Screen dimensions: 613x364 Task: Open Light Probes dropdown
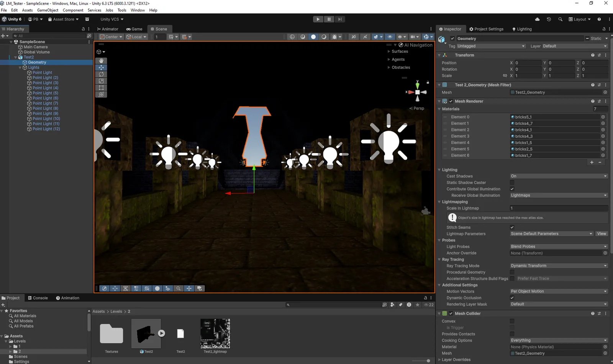(559, 246)
